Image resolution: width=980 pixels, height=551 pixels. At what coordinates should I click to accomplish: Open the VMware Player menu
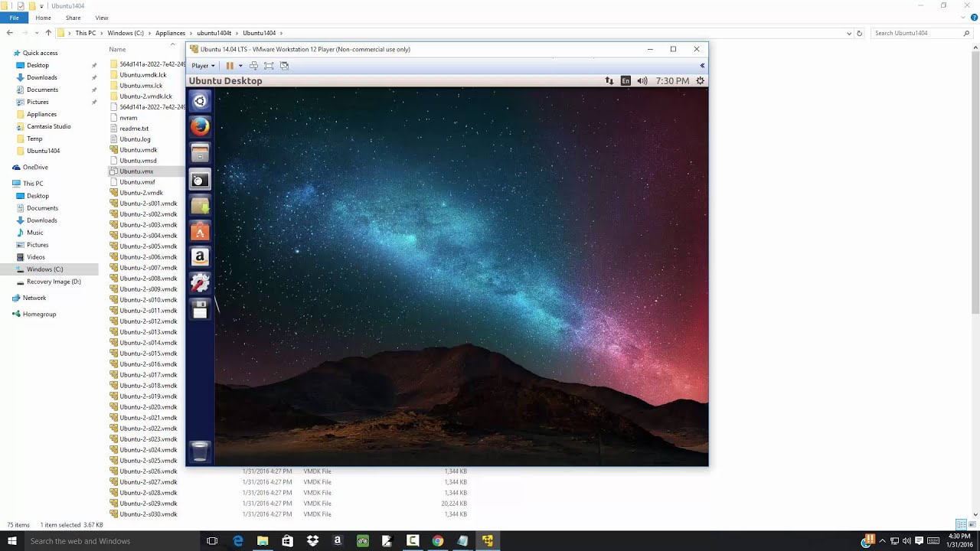203,66
